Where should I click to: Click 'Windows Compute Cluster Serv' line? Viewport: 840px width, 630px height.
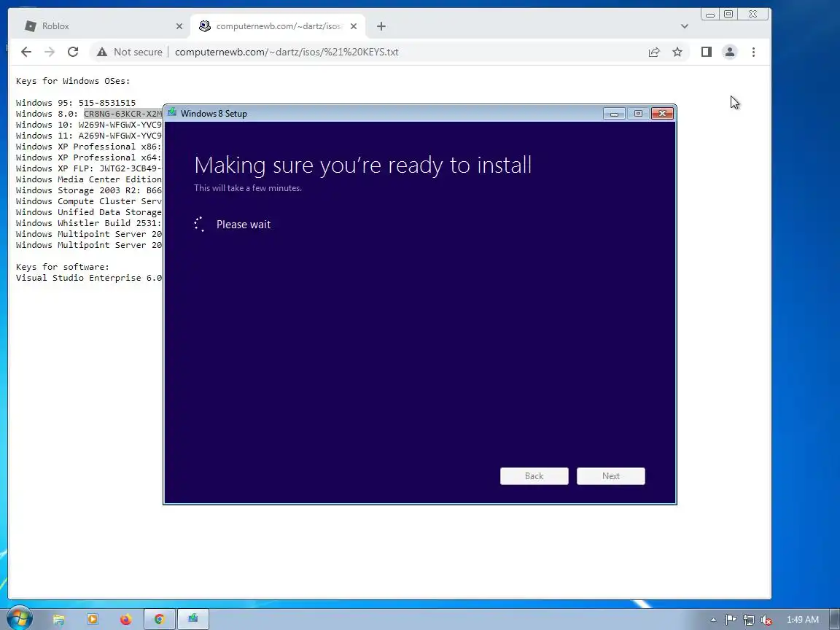pos(88,201)
